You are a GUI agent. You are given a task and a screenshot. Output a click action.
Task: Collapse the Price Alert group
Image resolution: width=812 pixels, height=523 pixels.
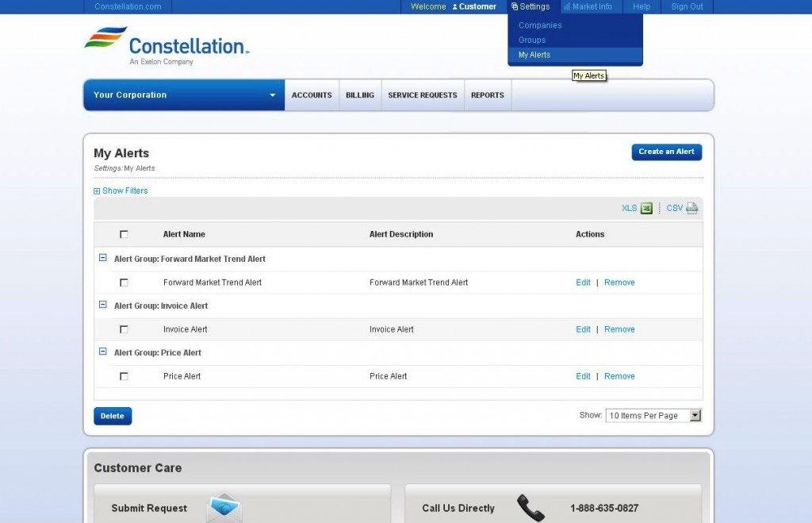tap(102, 352)
